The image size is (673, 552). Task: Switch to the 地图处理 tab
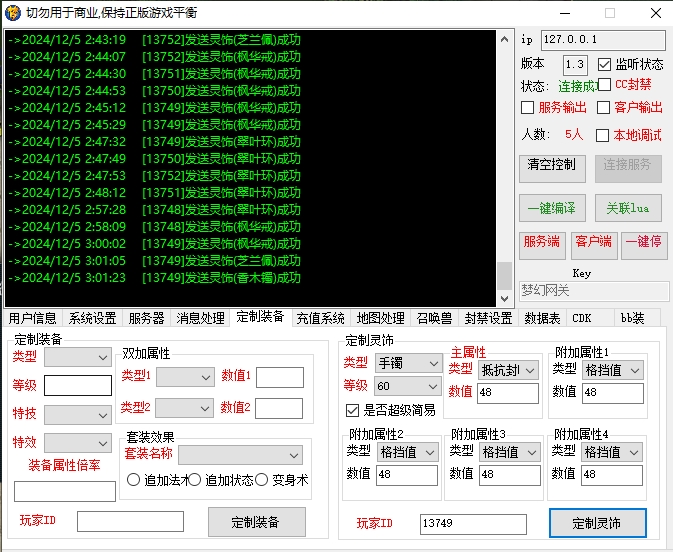pyautogui.click(x=380, y=318)
